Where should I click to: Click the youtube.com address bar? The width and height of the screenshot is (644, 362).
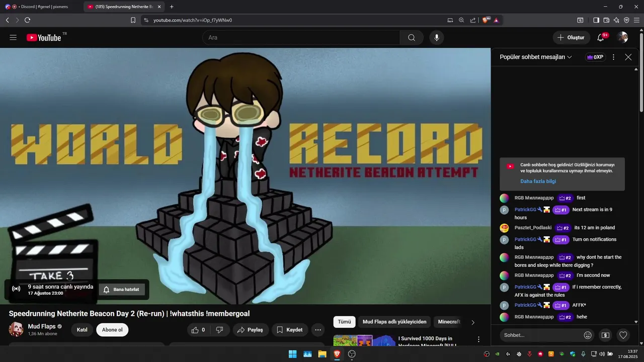coord(193,20)
